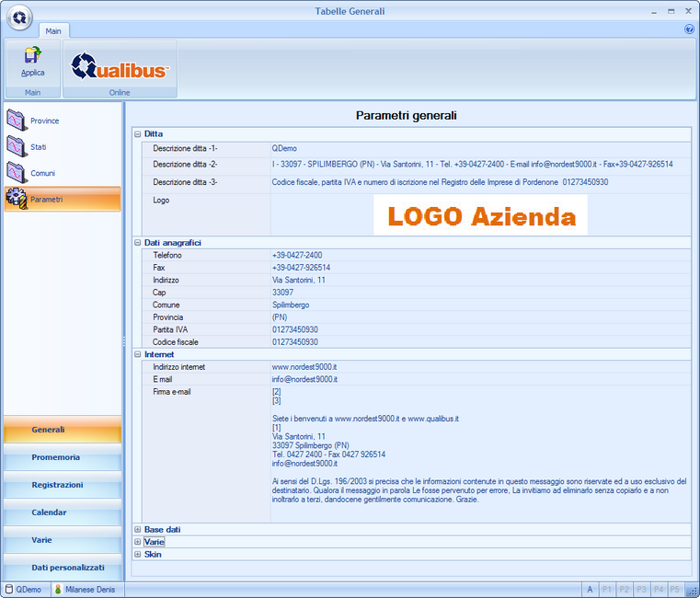The width and height of the screenshot is (700, 598).
Task: Expand the Base dati section
Action: pos(138,530)
